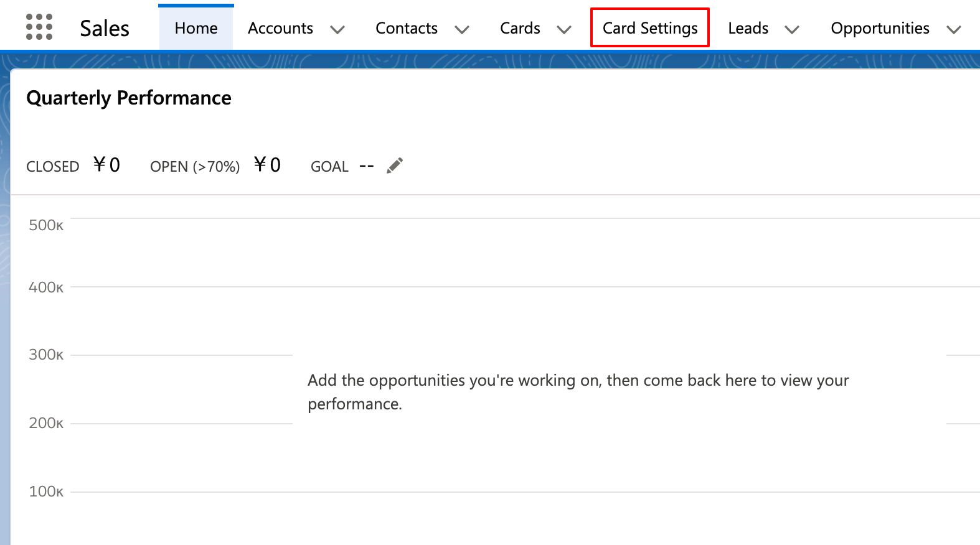
Task: Go to the Accounts tab
Action: coord(280,28)
